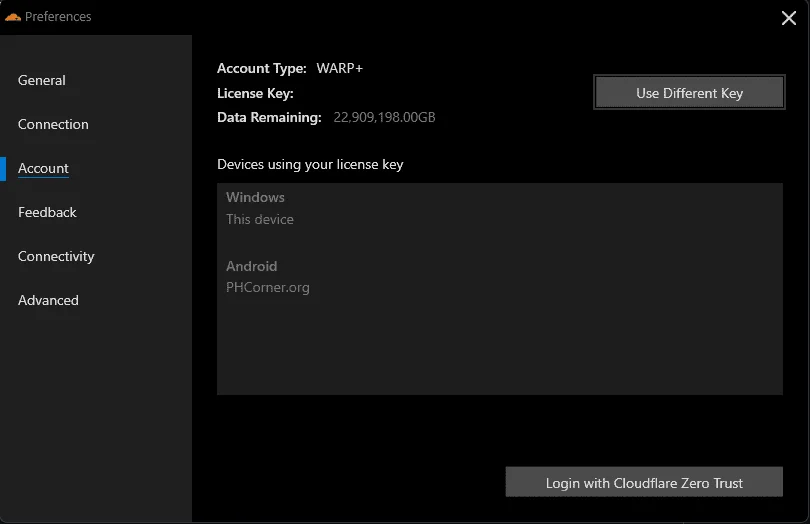The image size is (810, 524).
Task: Click the Preferences window title
Action: (58, 17)
